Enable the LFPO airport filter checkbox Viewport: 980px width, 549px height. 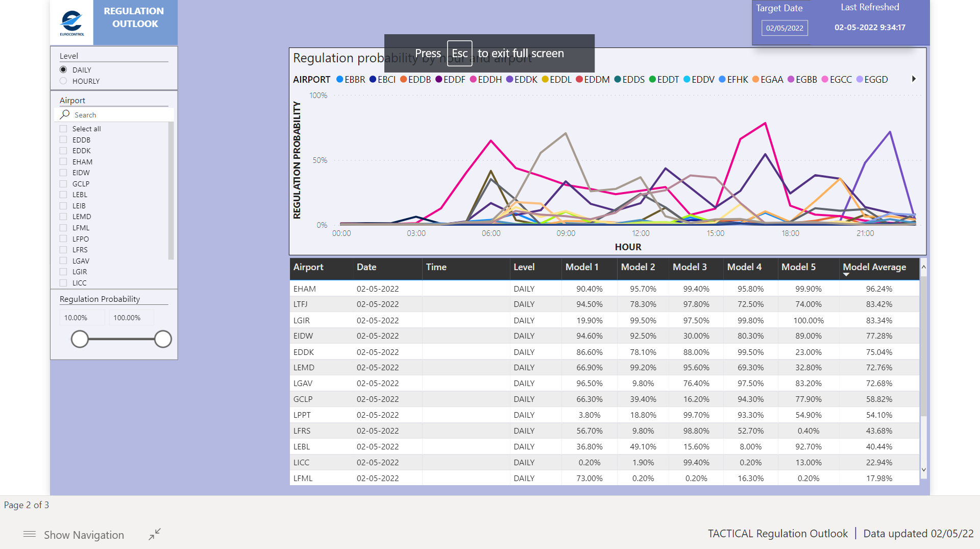click(x=63, y=238)
